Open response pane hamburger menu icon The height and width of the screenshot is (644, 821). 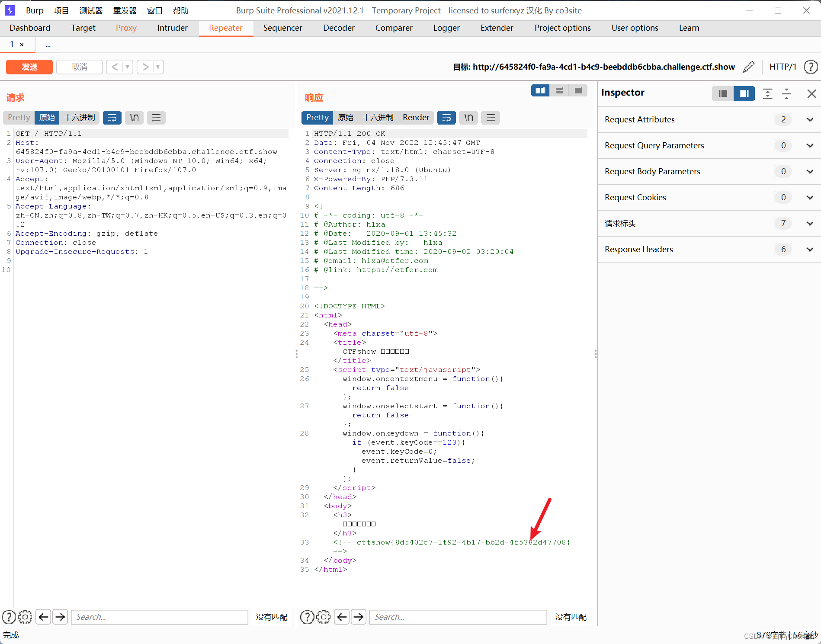coord(491,117)
